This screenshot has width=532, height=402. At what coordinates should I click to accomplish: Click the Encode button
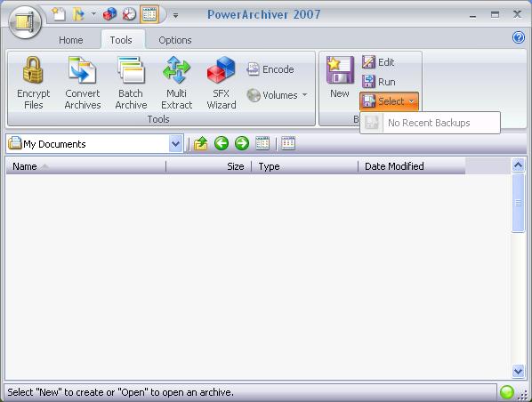click(270, 69)
